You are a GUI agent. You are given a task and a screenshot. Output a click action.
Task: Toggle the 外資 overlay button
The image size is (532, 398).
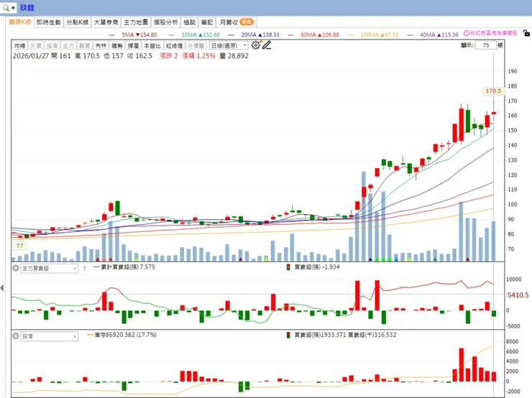point(36,45)
